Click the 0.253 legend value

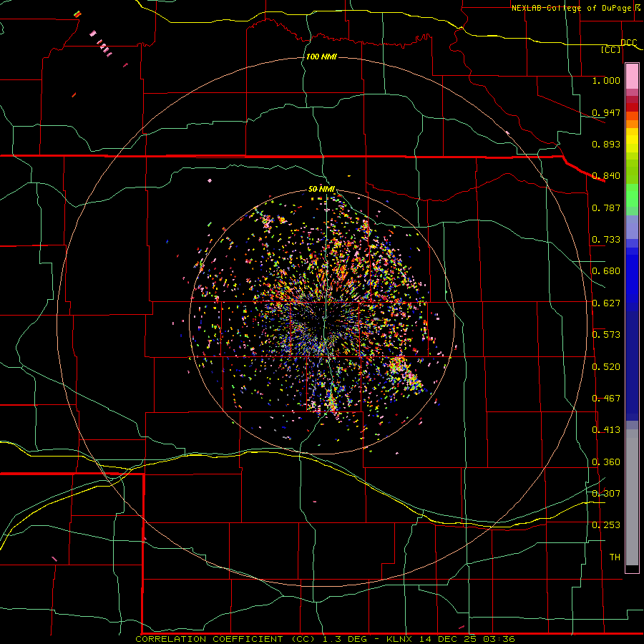606,525
